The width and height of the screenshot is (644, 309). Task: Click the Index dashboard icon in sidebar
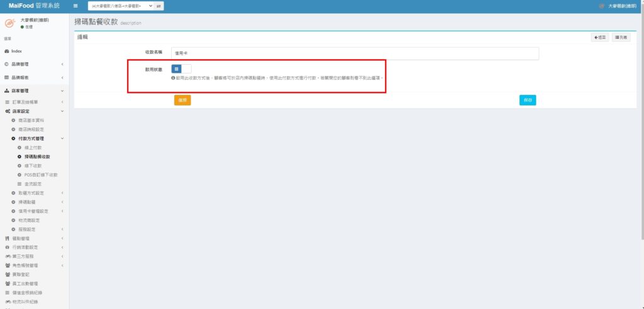point(7,51)
